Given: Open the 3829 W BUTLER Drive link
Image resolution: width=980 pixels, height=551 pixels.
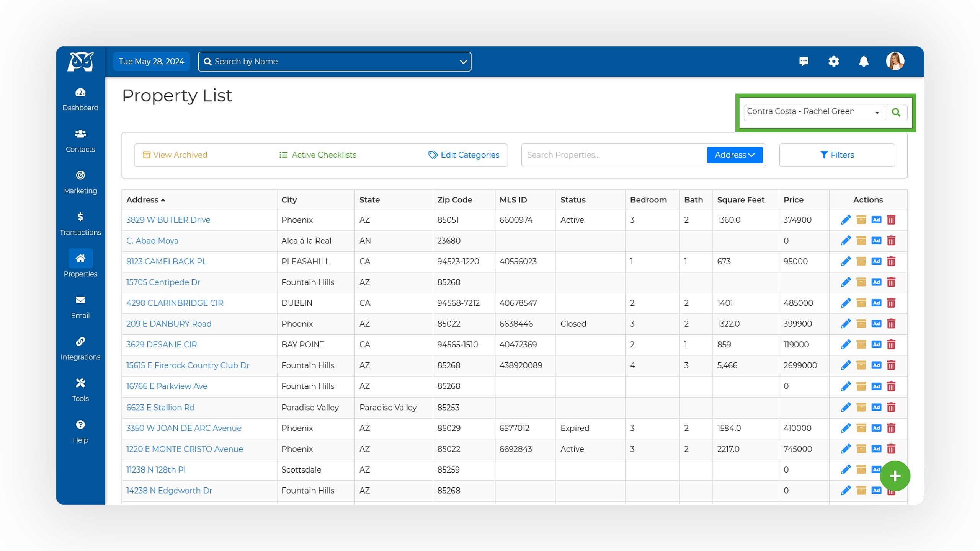Looking at the screenshot, I should pos(168,220).
